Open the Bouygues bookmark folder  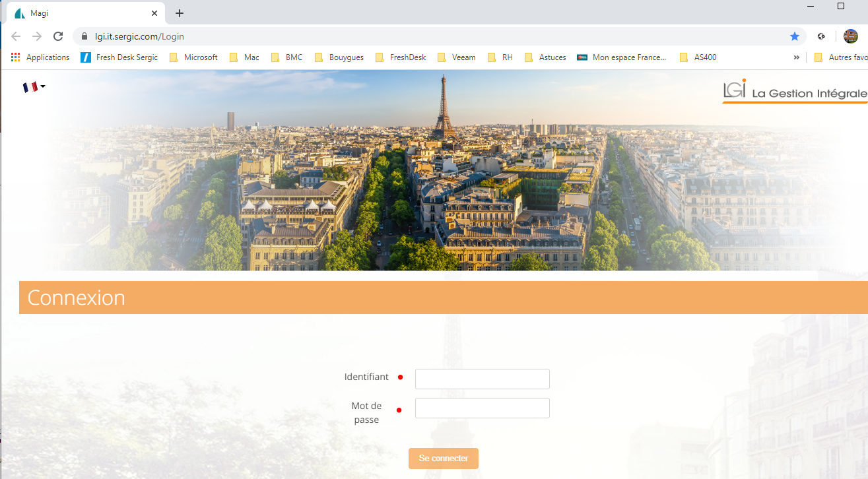(339, 57)
